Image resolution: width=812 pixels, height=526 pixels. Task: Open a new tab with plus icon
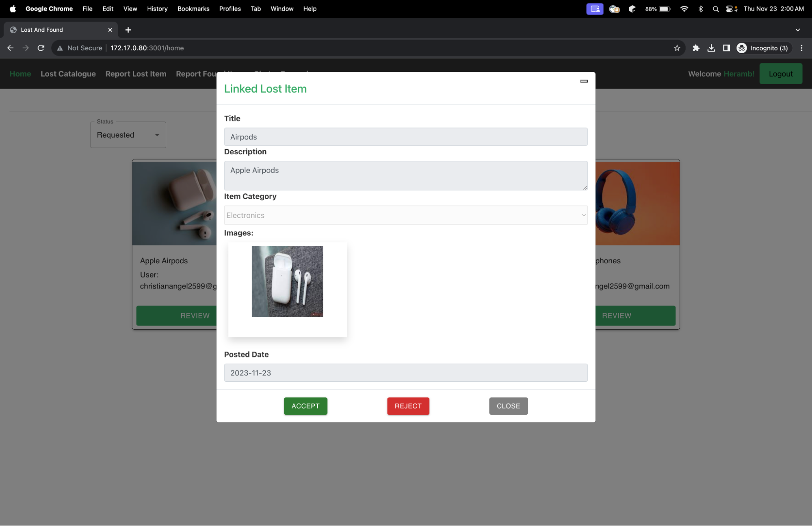click(128, 30)
